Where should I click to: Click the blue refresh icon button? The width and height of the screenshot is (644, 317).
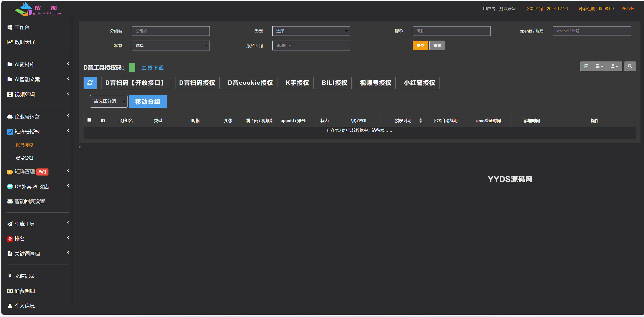tap(90, 83)
